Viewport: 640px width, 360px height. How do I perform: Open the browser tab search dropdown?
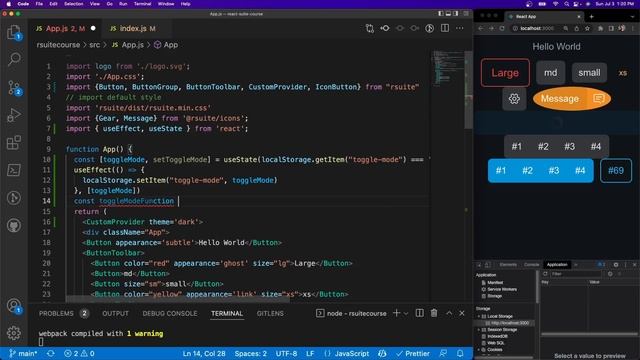[633, 17]
